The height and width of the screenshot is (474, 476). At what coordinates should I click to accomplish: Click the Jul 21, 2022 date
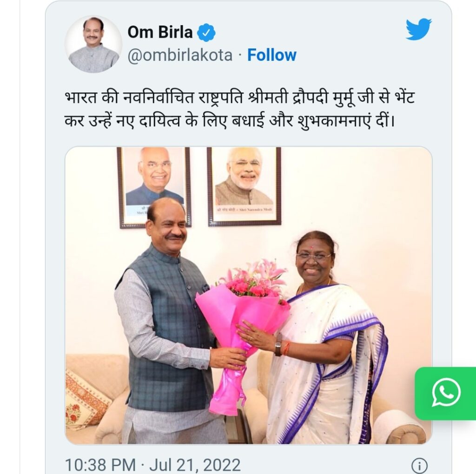coord(195,465)
